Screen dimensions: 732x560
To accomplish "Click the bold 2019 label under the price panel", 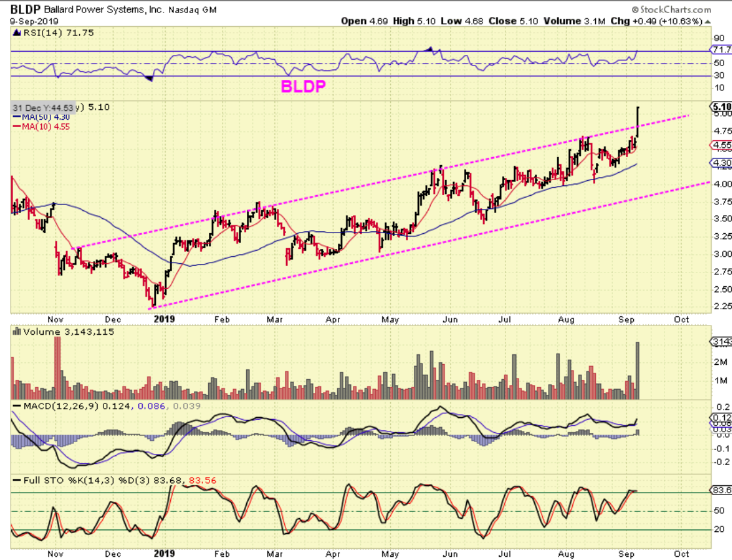I will (x=164, y=320).
